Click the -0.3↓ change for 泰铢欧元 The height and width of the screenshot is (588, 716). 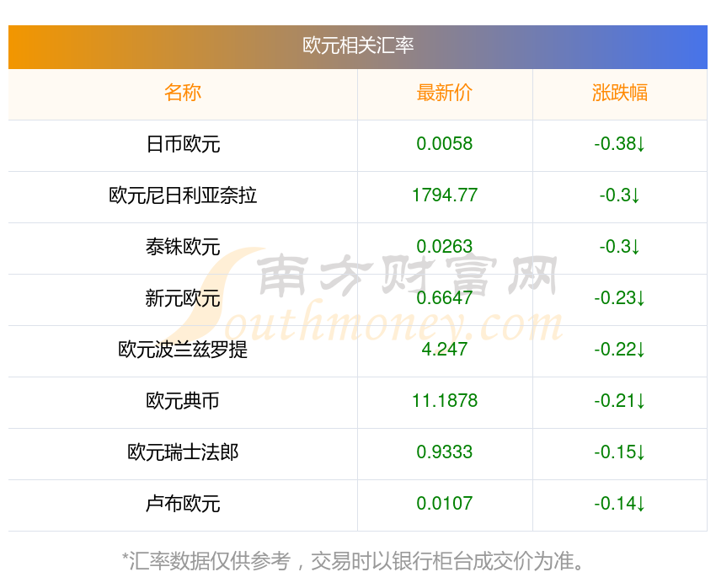(620, 247)
